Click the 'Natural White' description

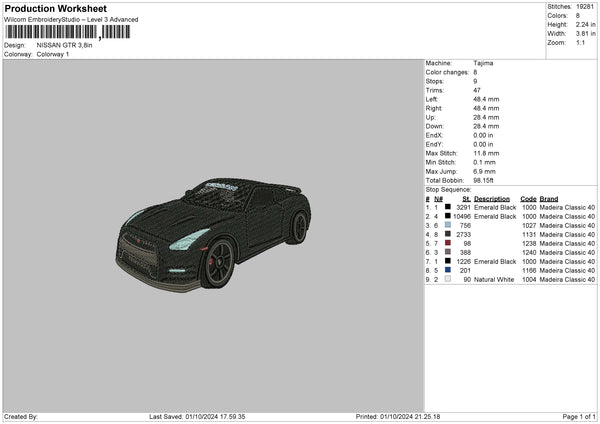click(494, 280)
